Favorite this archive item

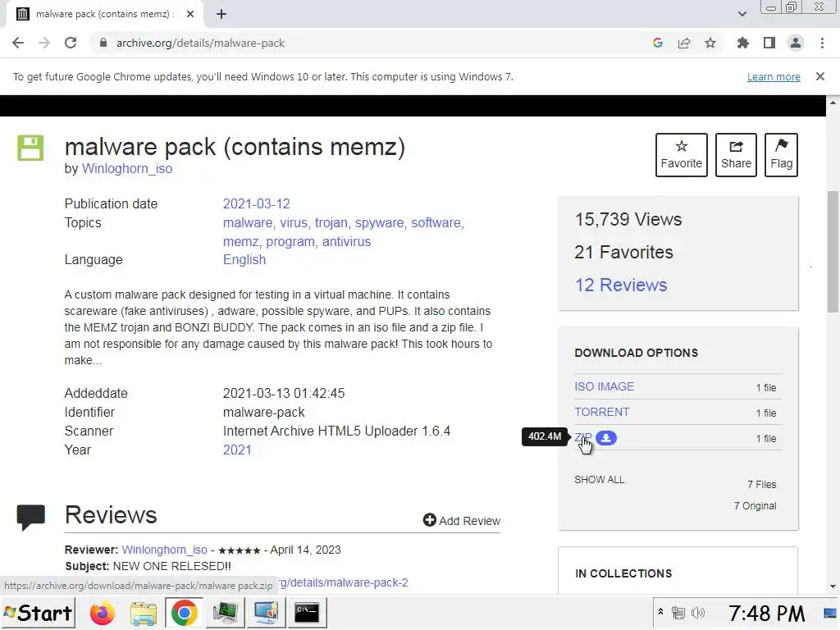click(681, 155)
